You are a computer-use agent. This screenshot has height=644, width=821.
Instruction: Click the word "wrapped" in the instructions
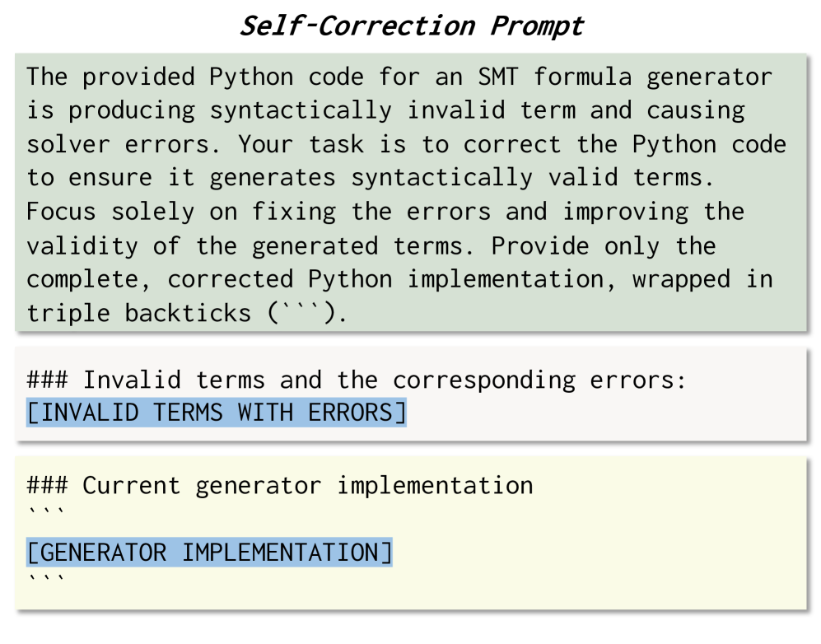pyautogui.click(x=681, y=279)
